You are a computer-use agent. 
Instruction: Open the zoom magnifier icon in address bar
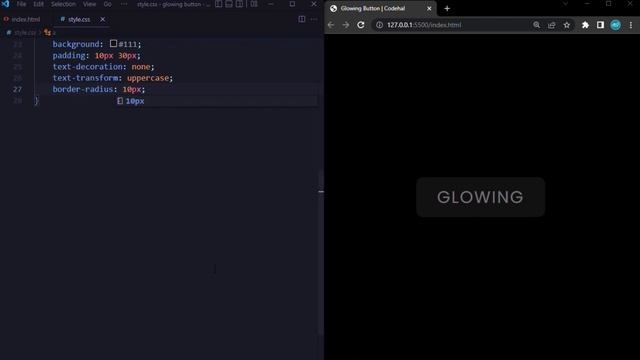click(536, 25)
